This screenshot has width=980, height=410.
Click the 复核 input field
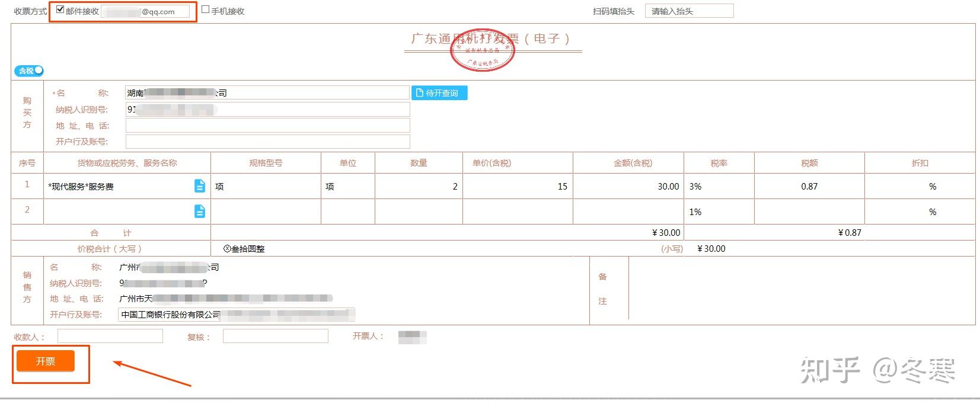[x=276, y=337]
